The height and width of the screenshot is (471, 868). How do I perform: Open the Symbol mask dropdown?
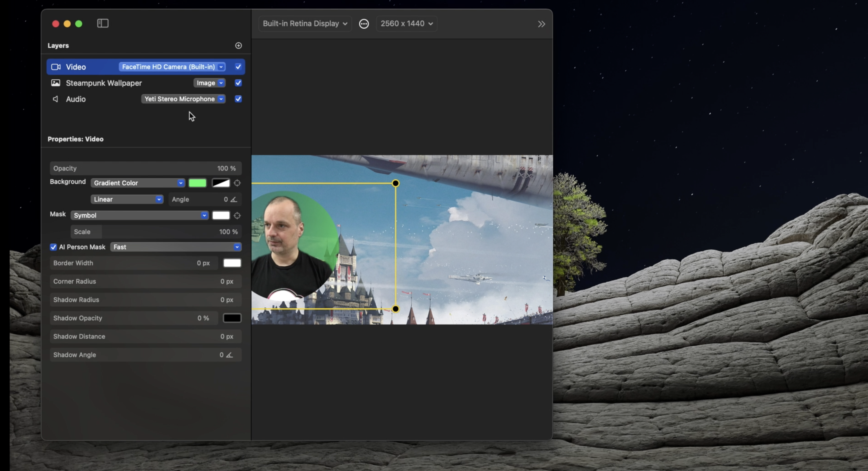[x=139, y=215]
